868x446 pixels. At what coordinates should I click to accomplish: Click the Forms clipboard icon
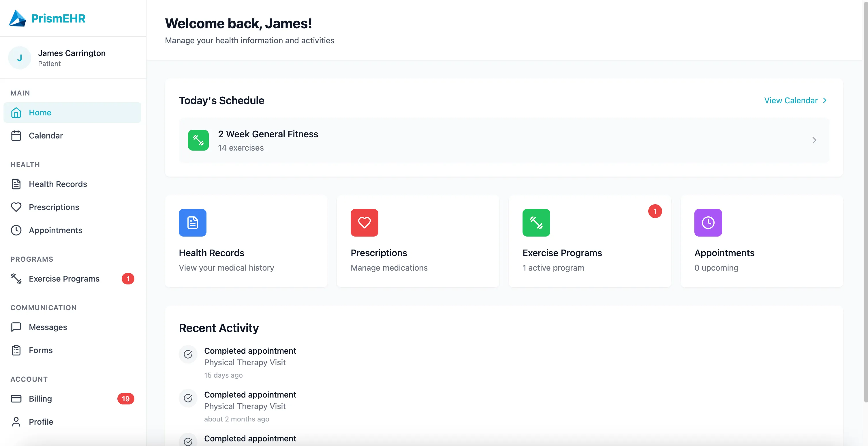16,350
